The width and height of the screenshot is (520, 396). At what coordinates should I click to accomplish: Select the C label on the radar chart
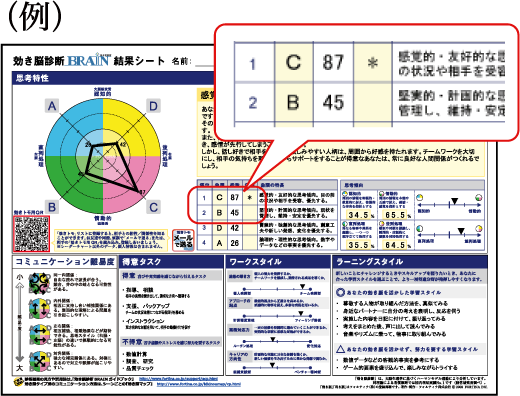click(x=153, y=207)
